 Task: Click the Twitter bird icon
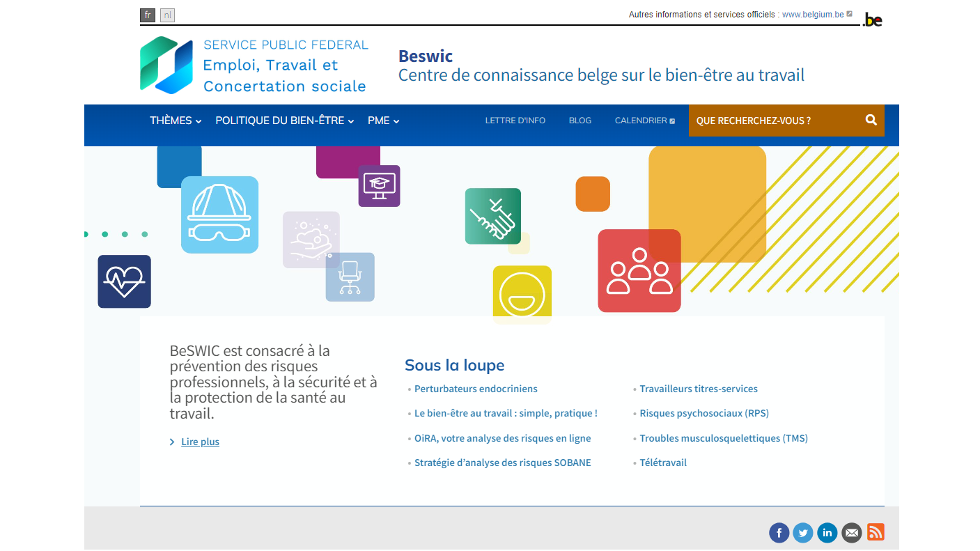(x=803, y=532)
